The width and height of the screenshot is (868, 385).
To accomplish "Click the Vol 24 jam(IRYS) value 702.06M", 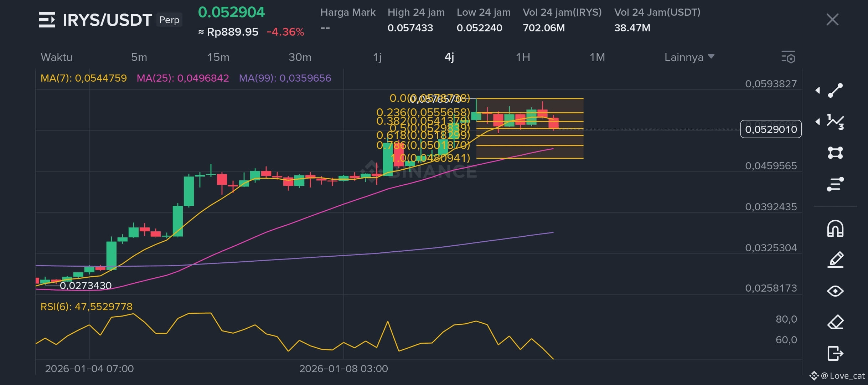I will [544, 28].
